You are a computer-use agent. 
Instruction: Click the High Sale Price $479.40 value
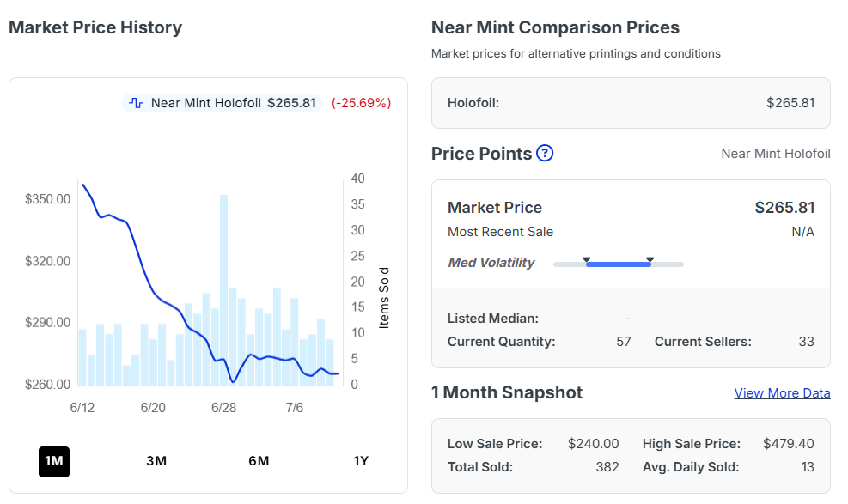coord(788,444)
